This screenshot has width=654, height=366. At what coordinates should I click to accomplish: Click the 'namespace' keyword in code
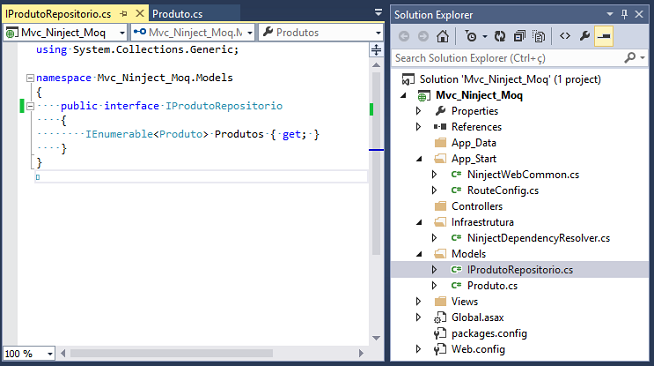pos(64,78)
